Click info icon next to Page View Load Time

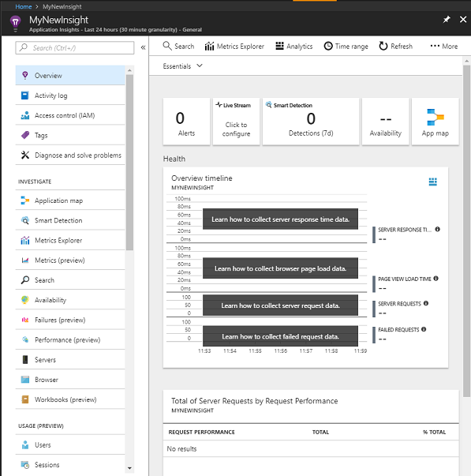coord(435,279)
